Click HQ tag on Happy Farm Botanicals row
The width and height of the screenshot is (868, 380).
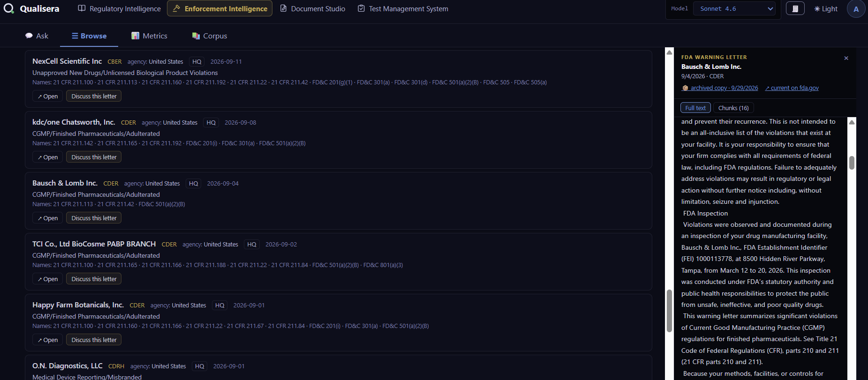(x=219, y=305)
